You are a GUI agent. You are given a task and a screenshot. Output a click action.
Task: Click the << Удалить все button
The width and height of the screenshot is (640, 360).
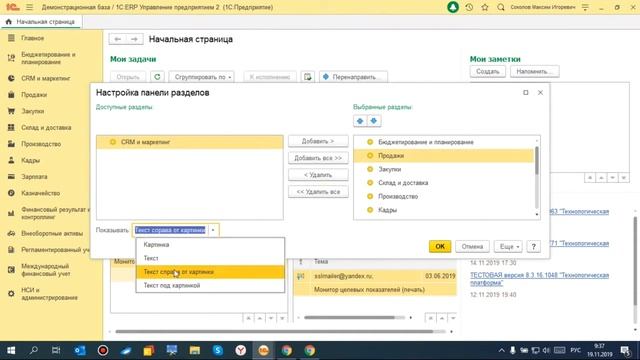318,192
